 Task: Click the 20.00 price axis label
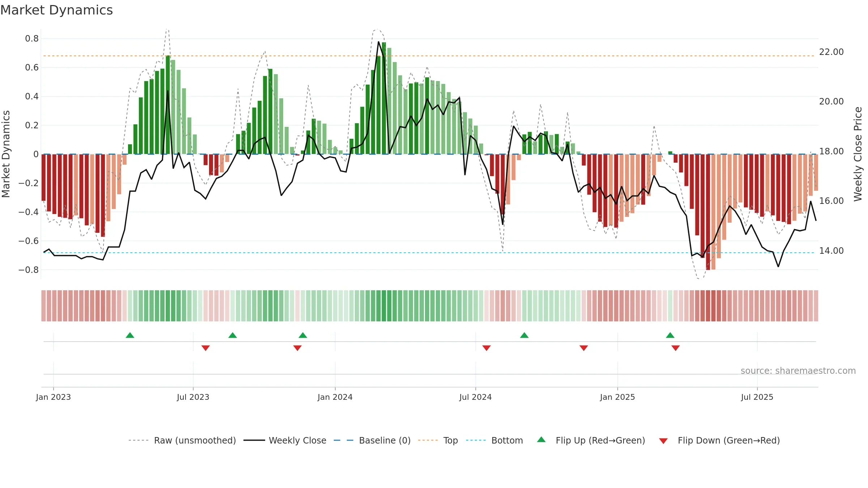point(831,102)
